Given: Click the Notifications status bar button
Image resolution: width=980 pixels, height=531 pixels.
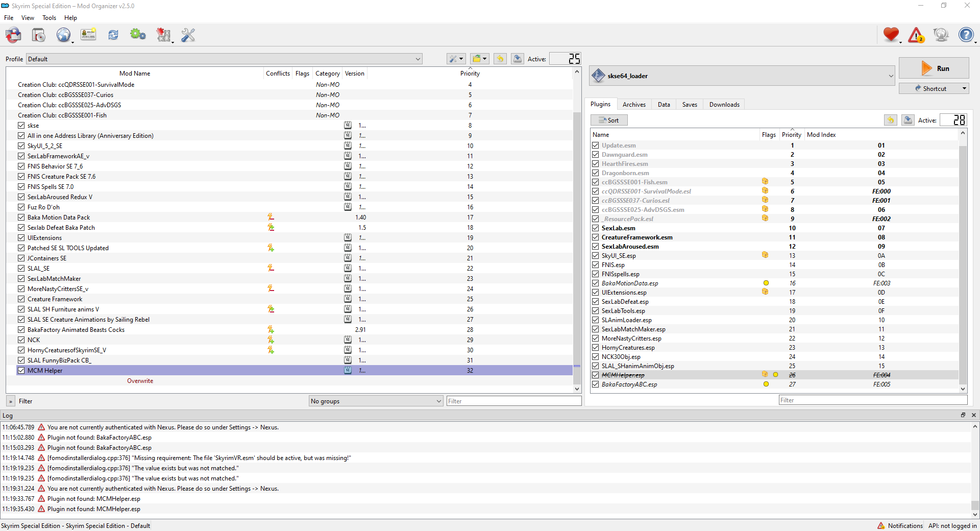Looking at the screenshot, I should click(x=900, y=525).
